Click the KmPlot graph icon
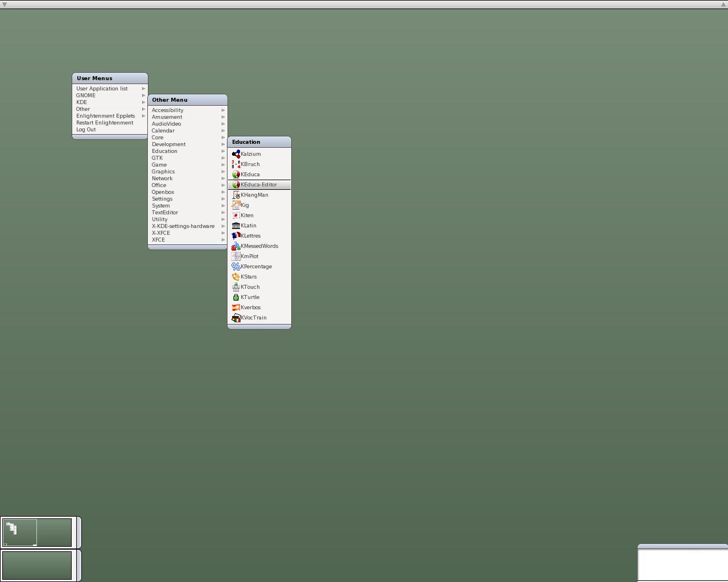The width and height of the screenshot is (728, 582). click(x=236, y=256)
